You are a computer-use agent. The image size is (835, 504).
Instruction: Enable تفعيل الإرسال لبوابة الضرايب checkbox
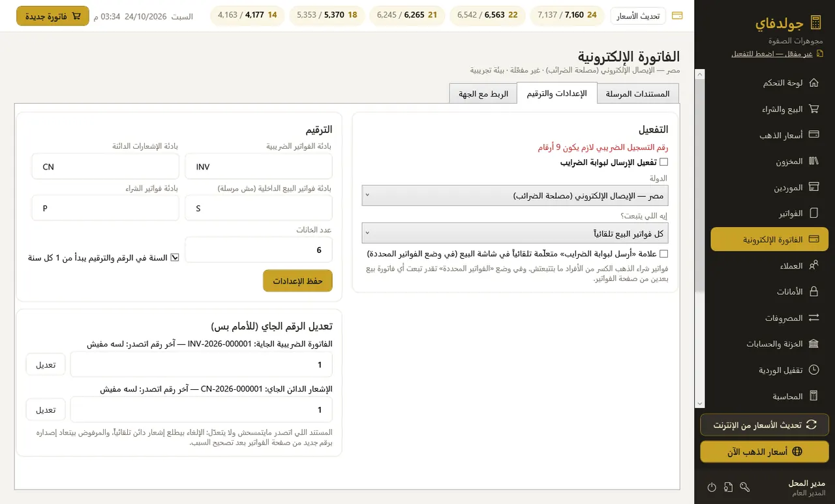tap(664, 162)
